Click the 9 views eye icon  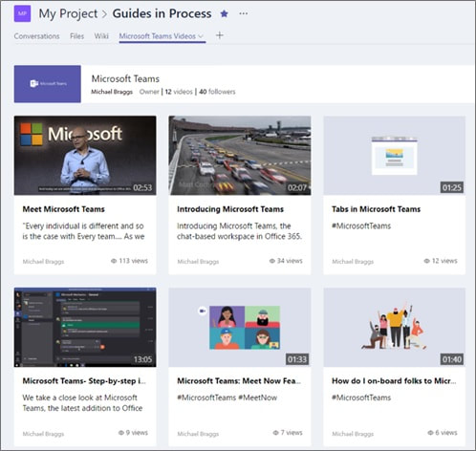[121, 433]
